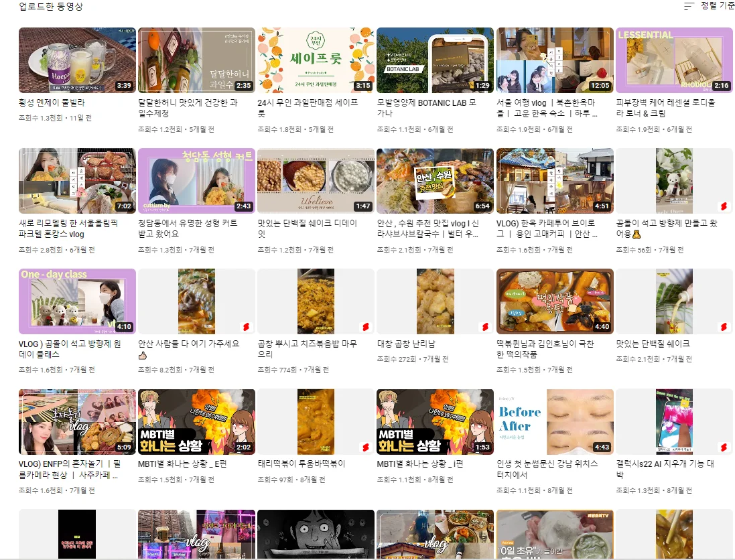The height and width of the screenshot is (560, 735).
Task: Click the title 횡성 엔제이 풀빌라
Action: coord(52,102)
